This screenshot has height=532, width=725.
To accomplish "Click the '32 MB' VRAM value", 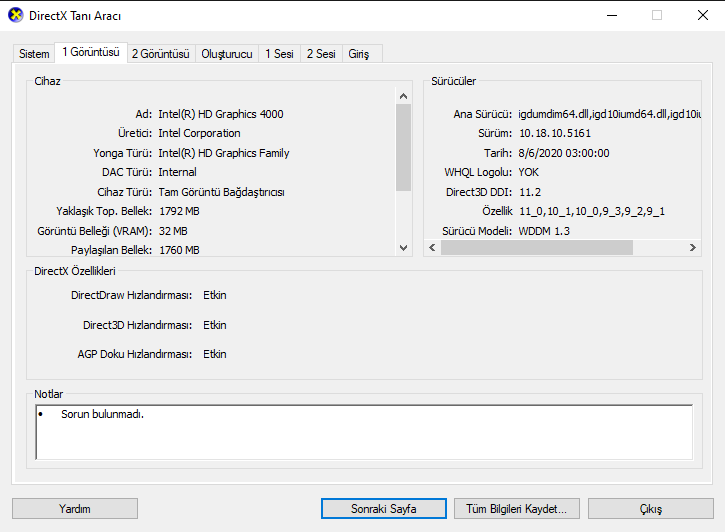I will click(x=173, y=231).
